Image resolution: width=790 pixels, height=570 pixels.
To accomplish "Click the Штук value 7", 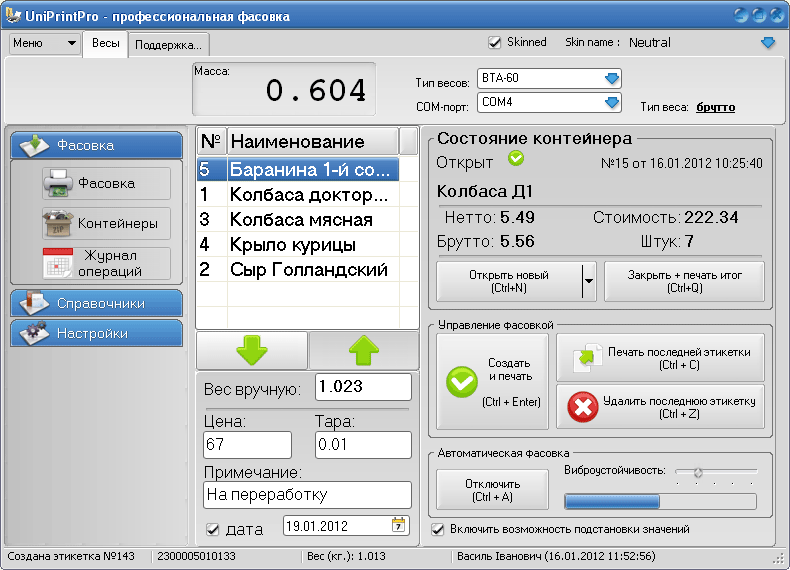I will (x=689, y=241).
